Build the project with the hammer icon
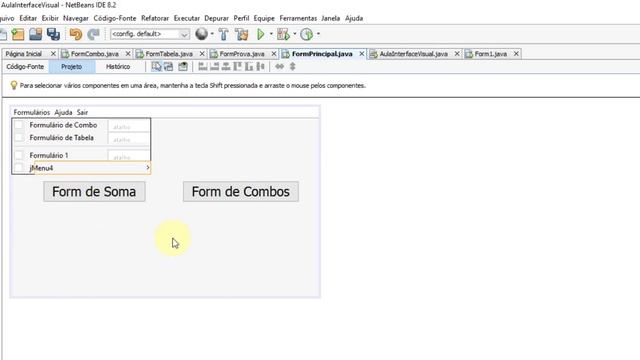 point(224,34)
